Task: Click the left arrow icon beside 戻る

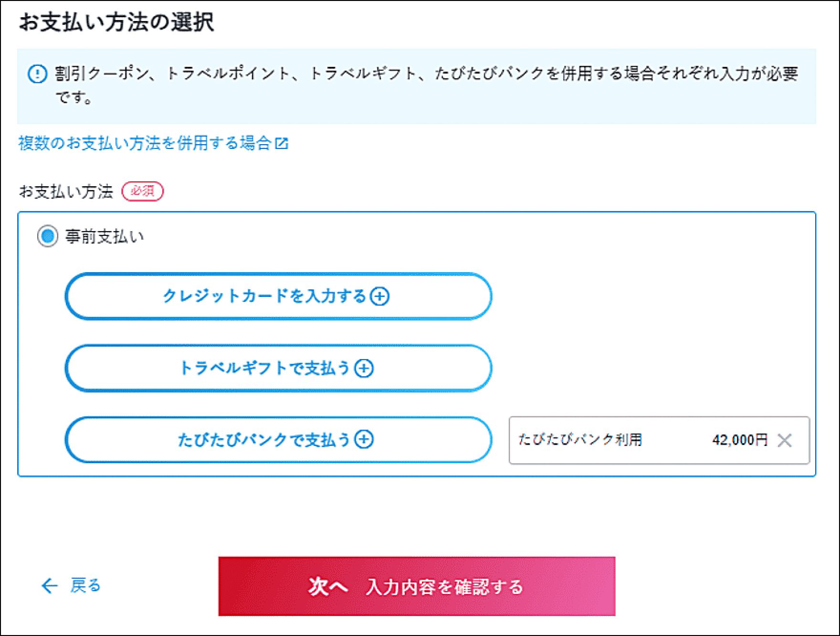Action: click(50, 586)
